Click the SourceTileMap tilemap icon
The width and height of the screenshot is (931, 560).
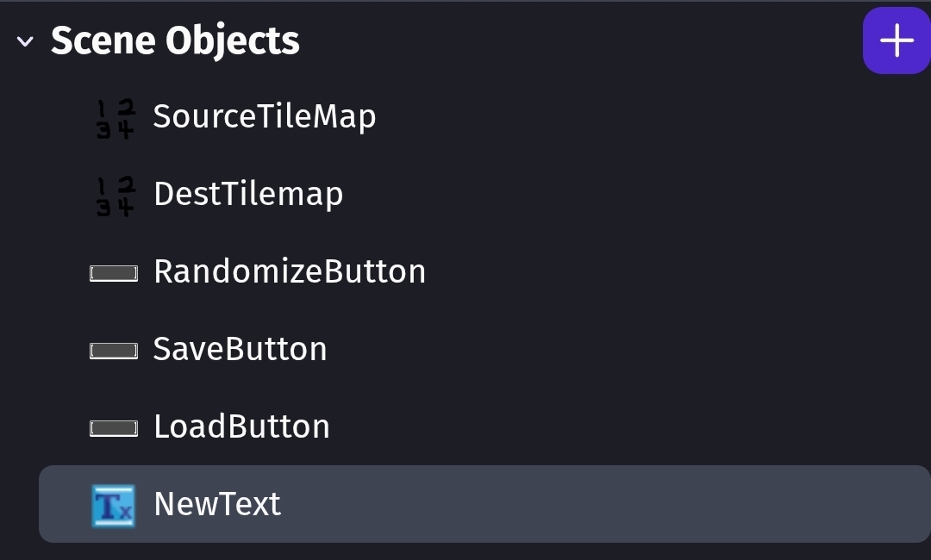tap(114, 118)
